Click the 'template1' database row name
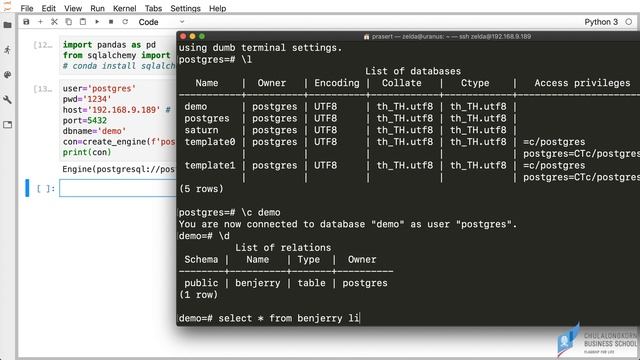Image resolution: width=640 pixels, height=360 pixels. pos(210,165)
